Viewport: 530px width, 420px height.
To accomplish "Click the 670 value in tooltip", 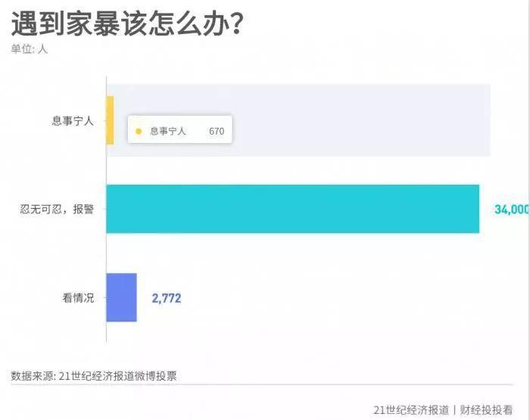I will [x=217, y=131].
